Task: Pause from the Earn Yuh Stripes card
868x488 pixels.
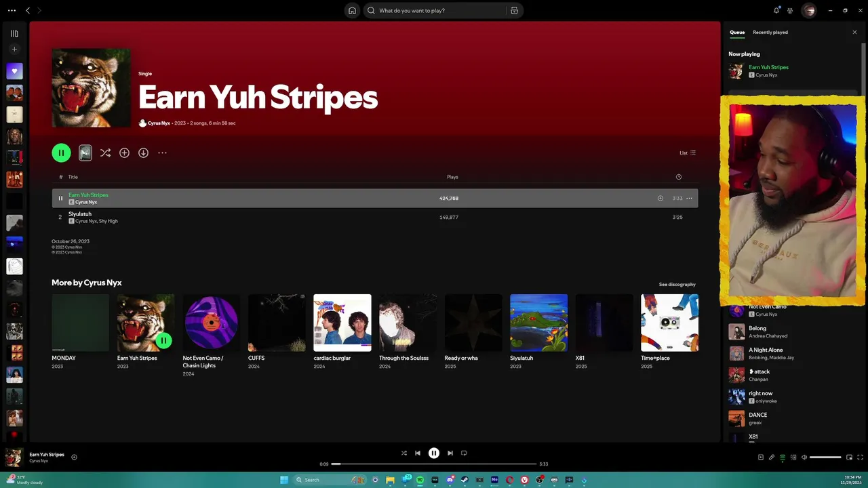Action: 163,340
